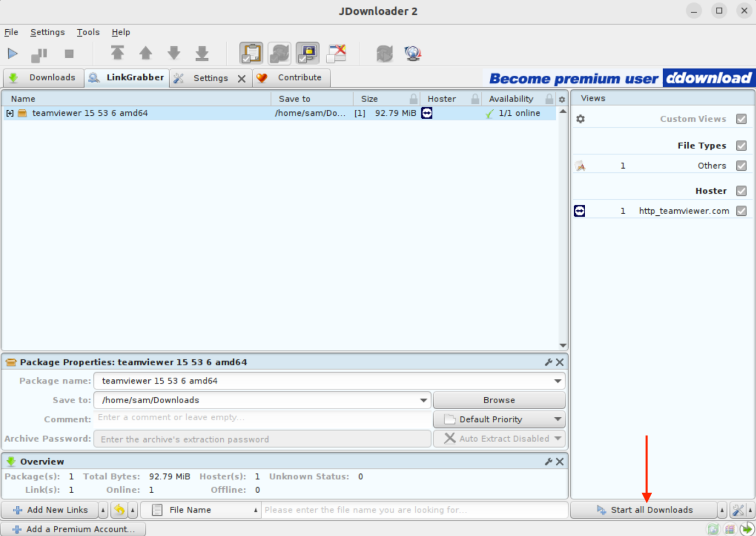
Task: Move selection to bottom with arrow icon
Action: [202, 53]
